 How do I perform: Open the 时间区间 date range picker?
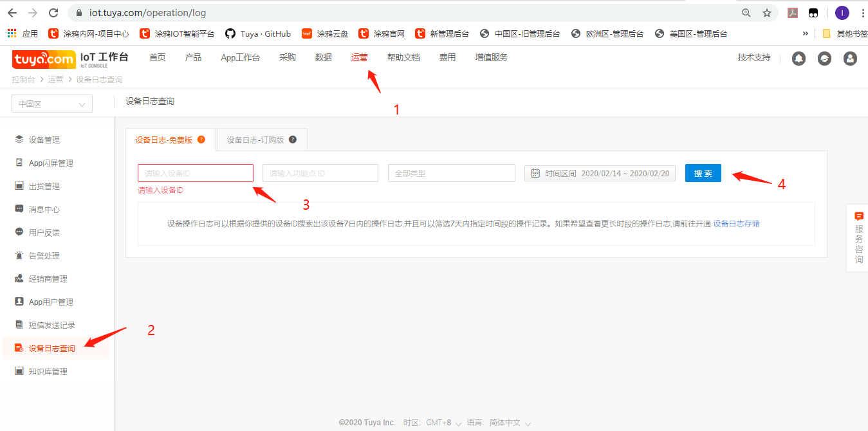(x=600, y=173)
